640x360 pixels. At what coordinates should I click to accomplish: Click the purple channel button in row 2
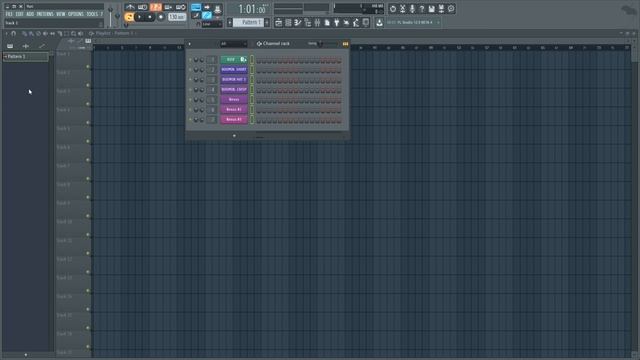point(234,69)
